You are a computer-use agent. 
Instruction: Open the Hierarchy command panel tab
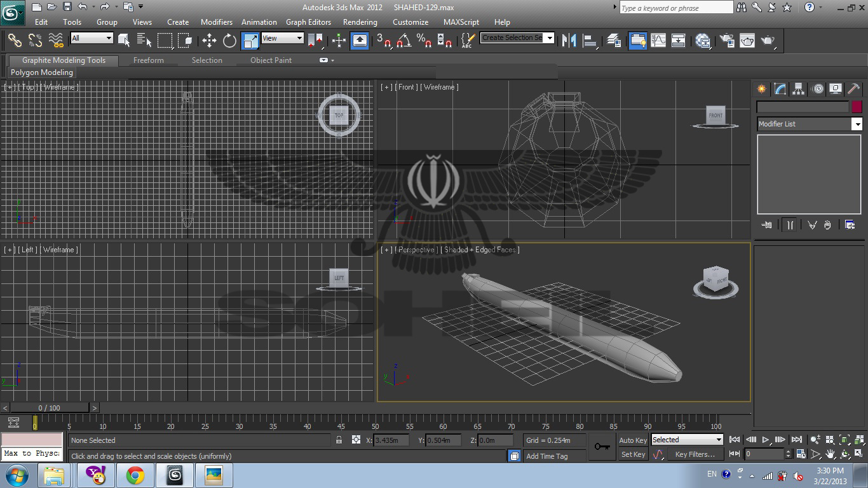[x=799, y=89]
